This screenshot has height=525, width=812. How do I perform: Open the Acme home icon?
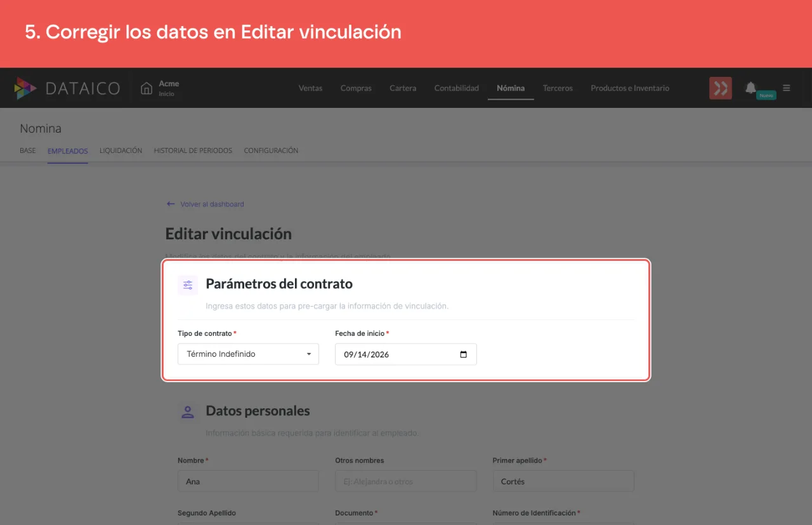(x=147, y=88)
